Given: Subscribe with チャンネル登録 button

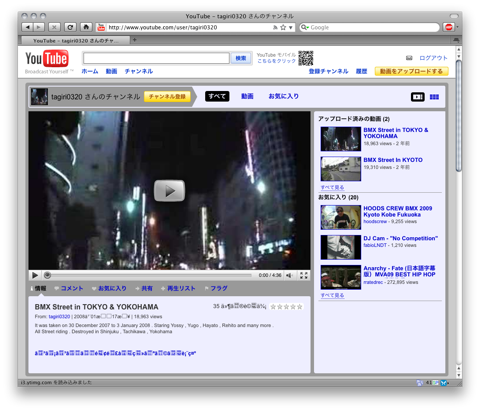Looking at the screenshot, I should [167, 97].
